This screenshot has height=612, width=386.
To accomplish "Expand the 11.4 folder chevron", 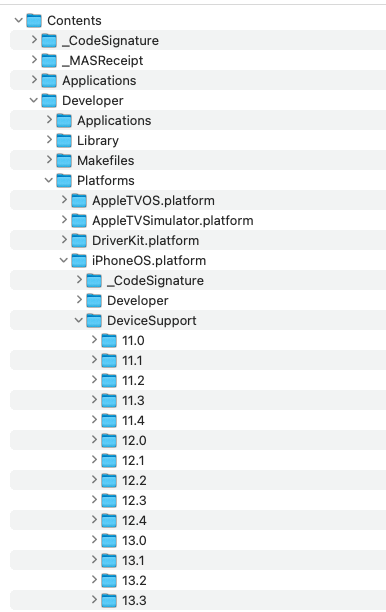I will (94, 420).
